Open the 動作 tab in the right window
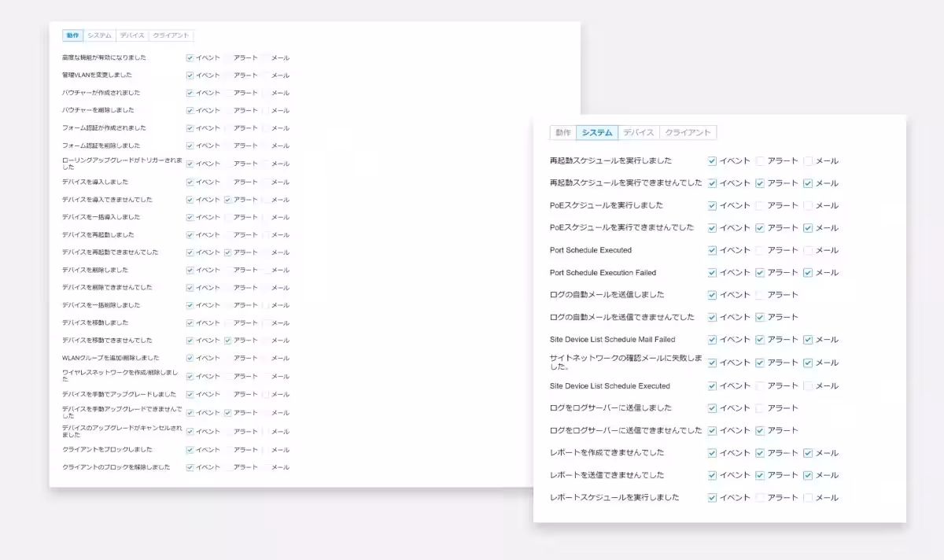The image size is (944, 560). [562, 132]
